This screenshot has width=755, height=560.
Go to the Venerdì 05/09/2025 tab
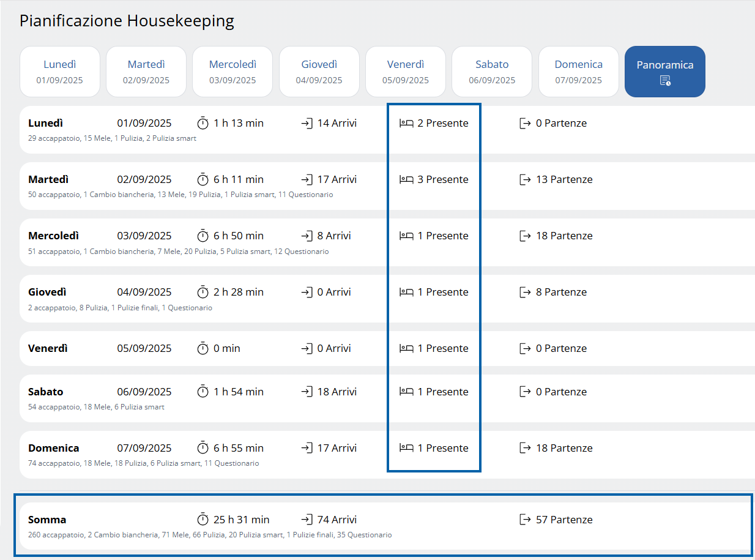[x=405, y=72]
